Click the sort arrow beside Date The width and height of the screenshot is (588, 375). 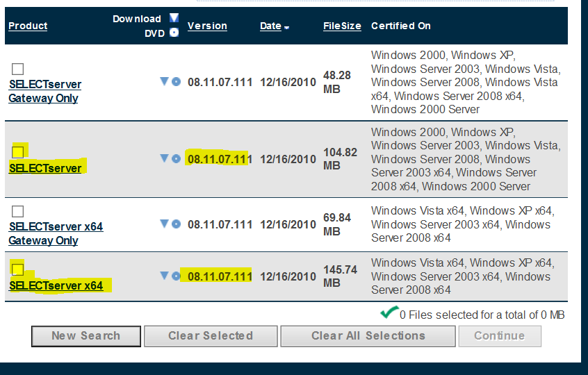point(287,28)
